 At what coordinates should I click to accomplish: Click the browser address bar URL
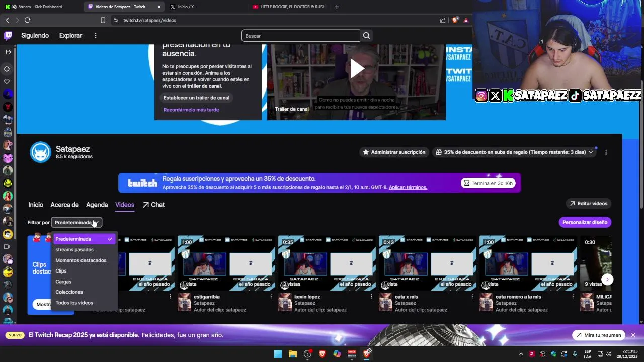[149, 20]
